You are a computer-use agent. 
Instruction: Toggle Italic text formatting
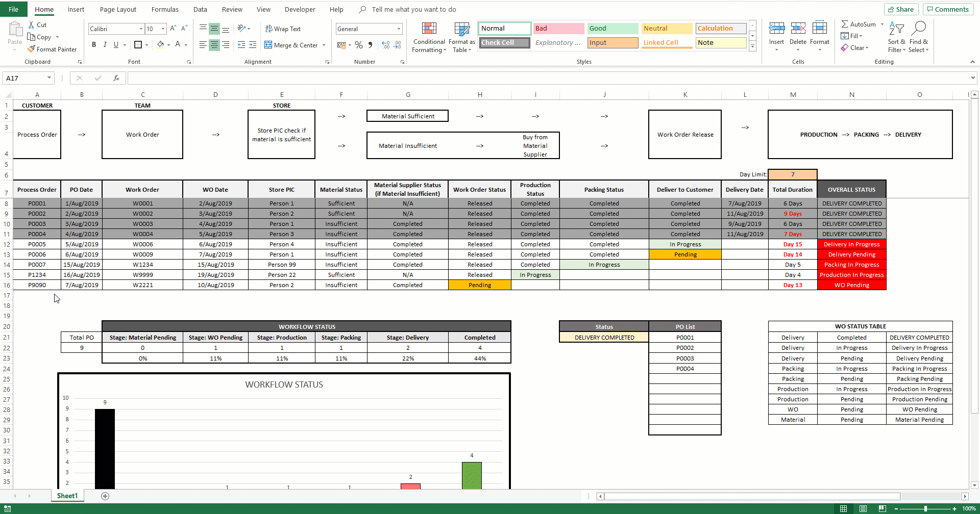105,45
